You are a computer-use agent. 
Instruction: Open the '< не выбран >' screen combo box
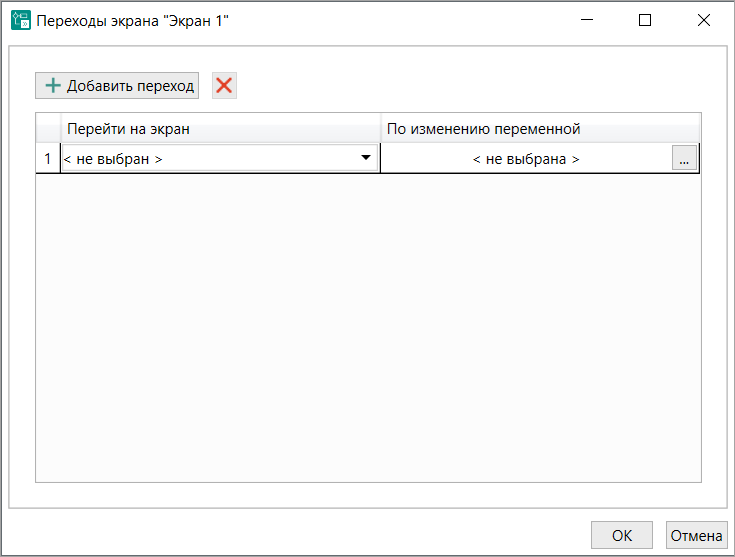pos(210,159)
